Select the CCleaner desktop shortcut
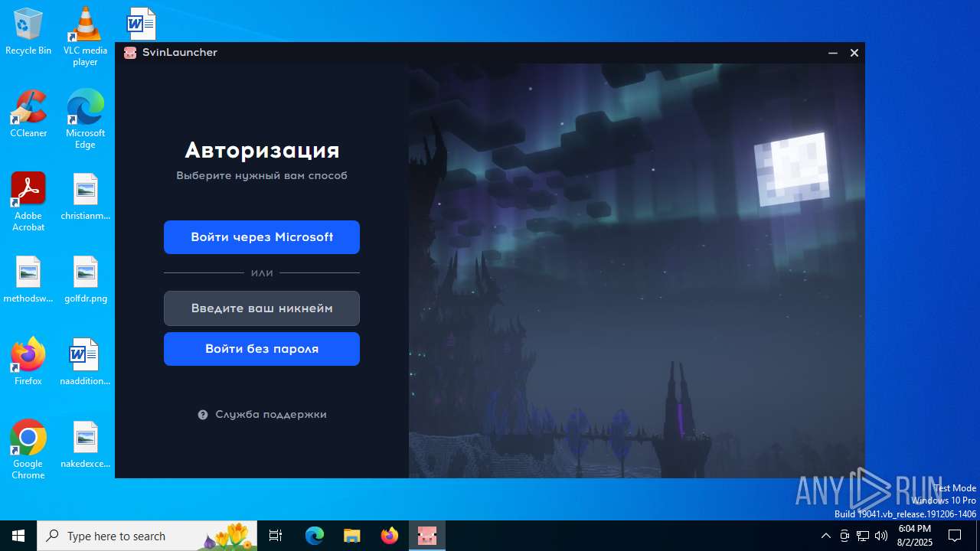The width and height of the screenshot is (980, 551). pos(28,115)
